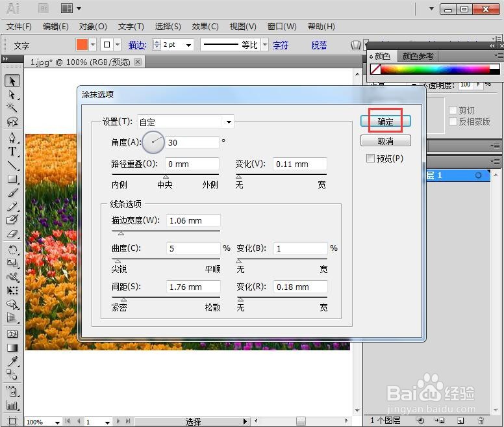Delete layer with trash icon
The height and width of the screenshot is (427, 504).
[481, 421]
